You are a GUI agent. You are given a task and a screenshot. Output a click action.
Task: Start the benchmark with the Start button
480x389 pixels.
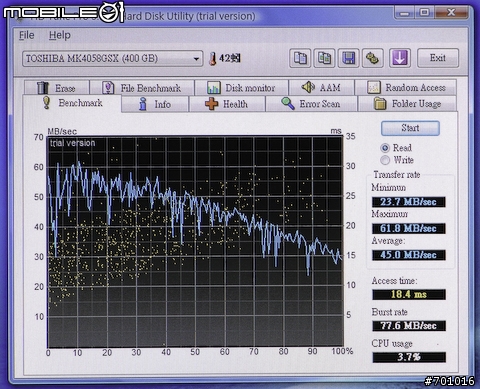tap(410, 128)
